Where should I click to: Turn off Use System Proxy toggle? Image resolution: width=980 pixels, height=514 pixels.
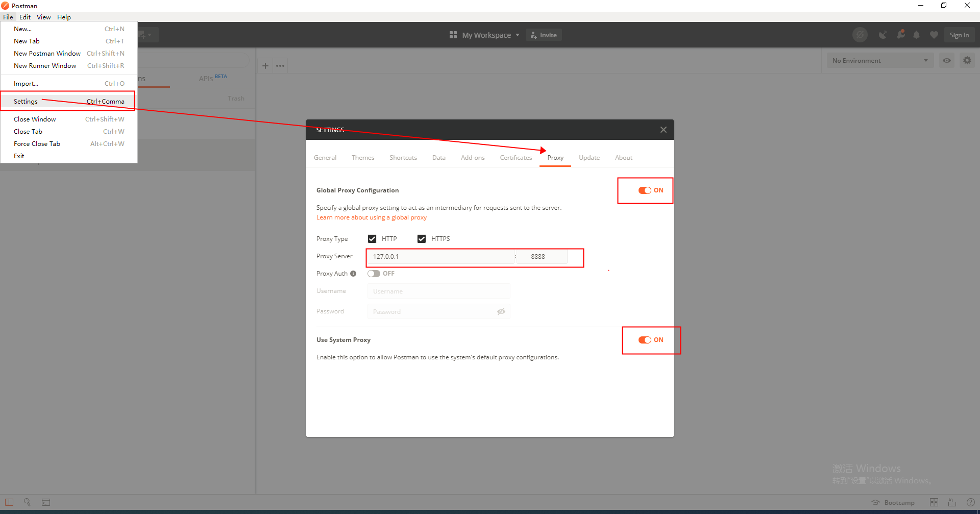645,340
